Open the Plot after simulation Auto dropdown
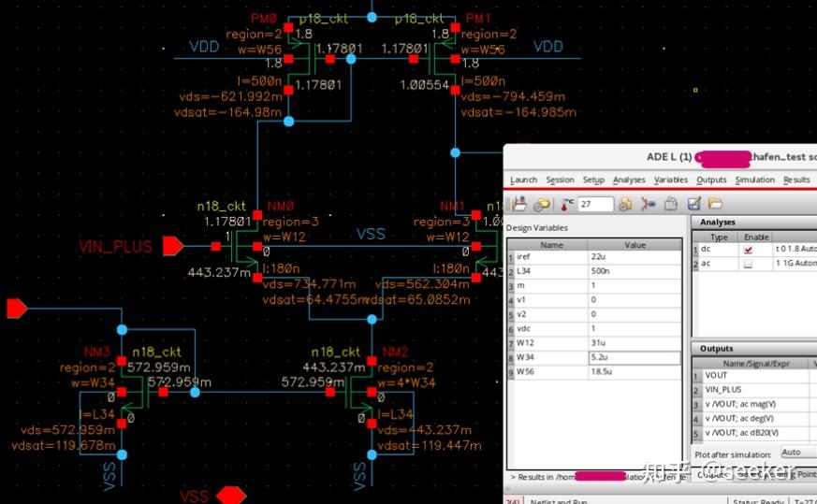The image size is (817, 504). [797, 453]
